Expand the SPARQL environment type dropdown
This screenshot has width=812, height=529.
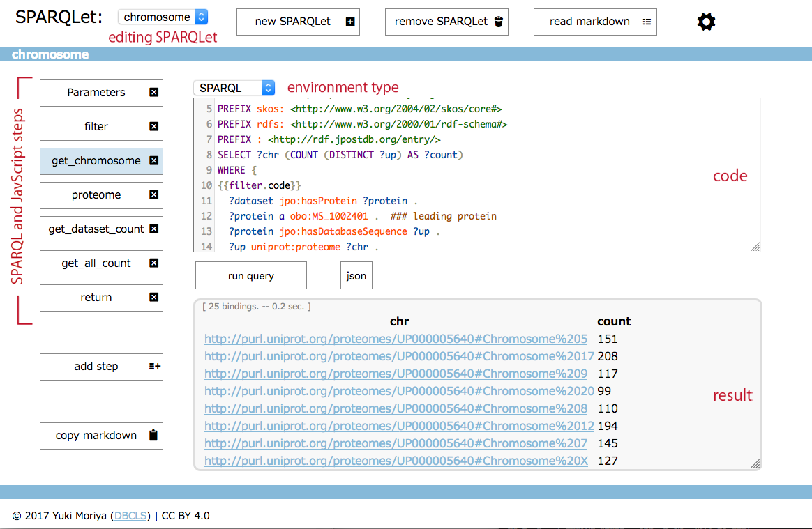click(234, 88)
